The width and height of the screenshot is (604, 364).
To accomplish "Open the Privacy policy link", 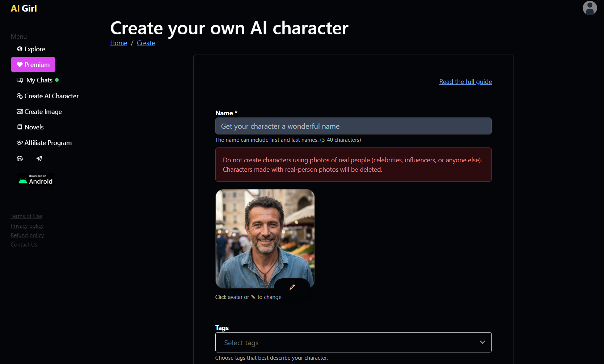I will tap(27, 226).
